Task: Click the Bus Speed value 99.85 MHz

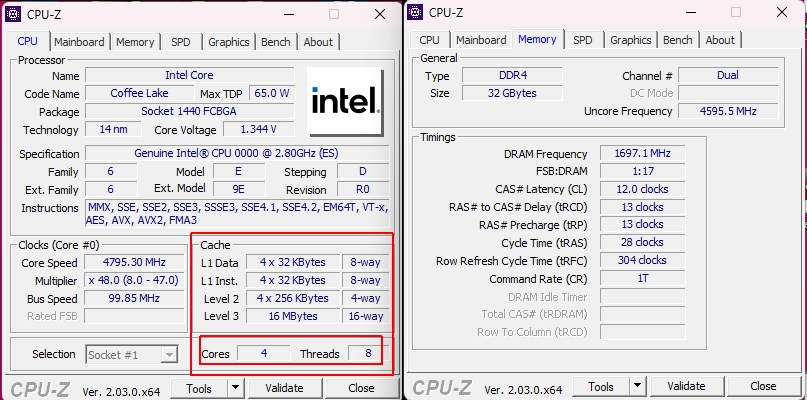Action: (134, 298)
